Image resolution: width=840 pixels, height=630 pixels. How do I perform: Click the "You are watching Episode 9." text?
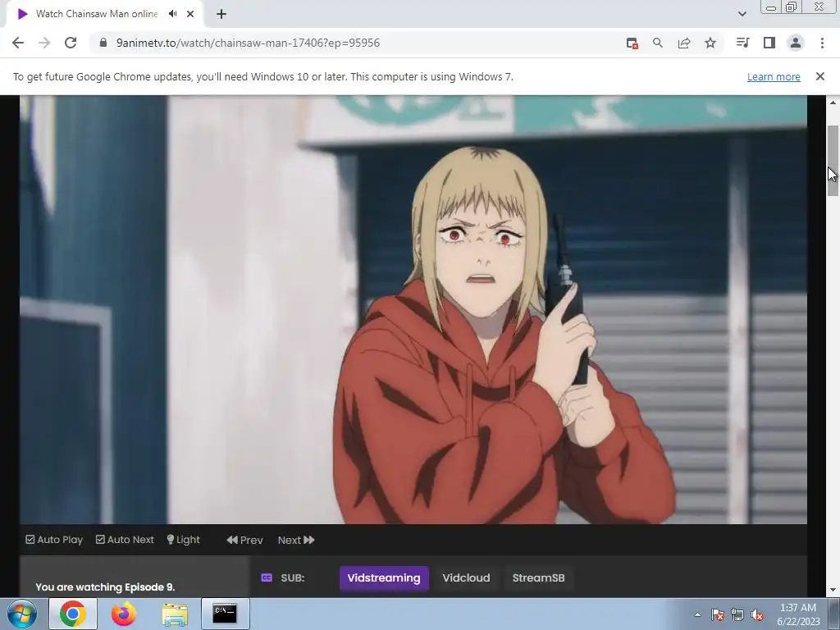tap(105, 587)
